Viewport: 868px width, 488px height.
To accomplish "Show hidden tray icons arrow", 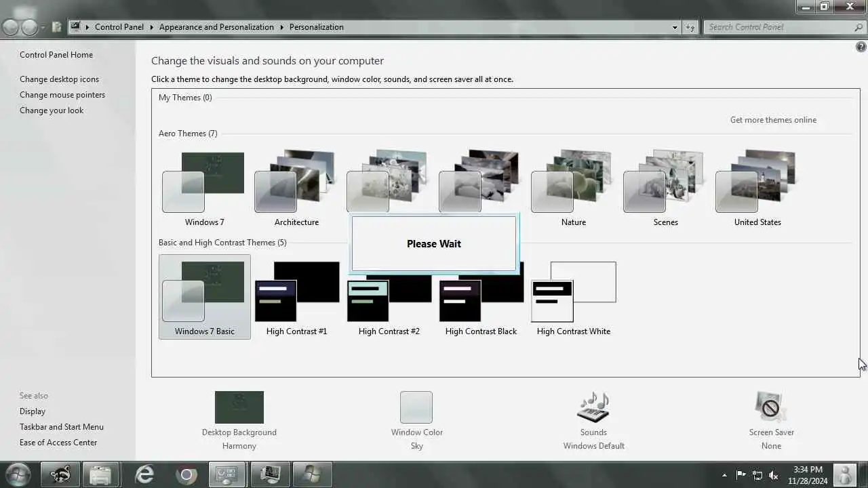I will (x=724, y=475).
